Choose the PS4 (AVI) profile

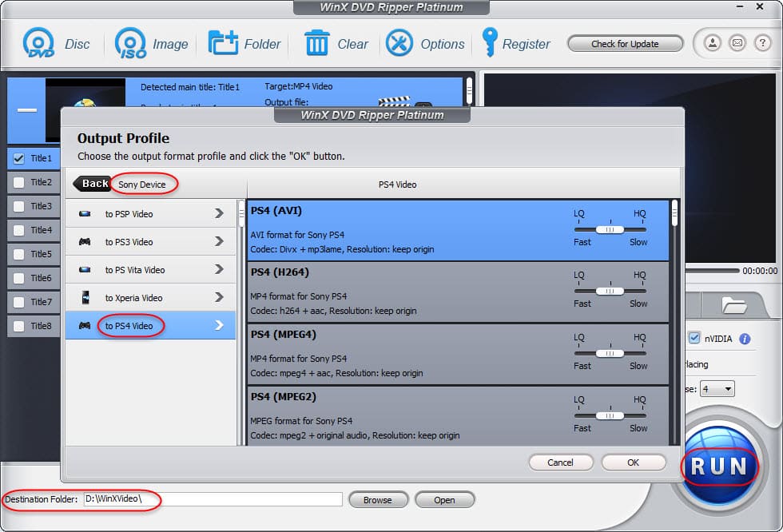tap(458, 230)
